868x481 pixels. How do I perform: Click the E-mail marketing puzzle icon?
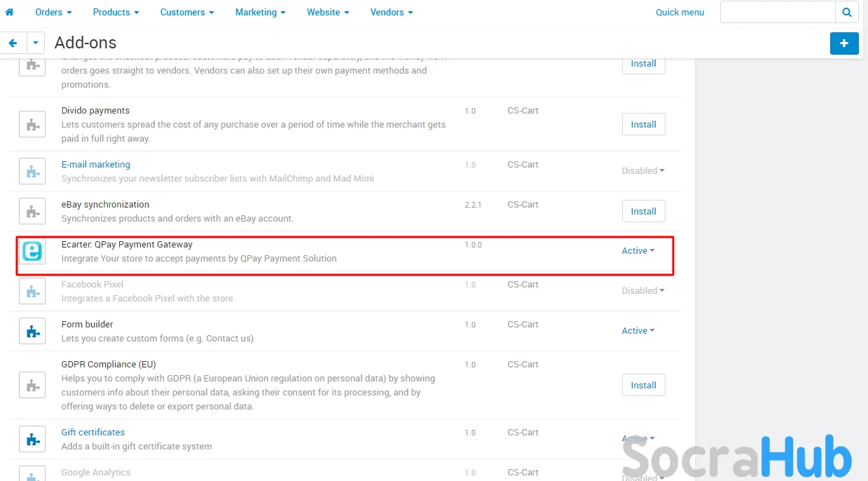coord(32,171)
